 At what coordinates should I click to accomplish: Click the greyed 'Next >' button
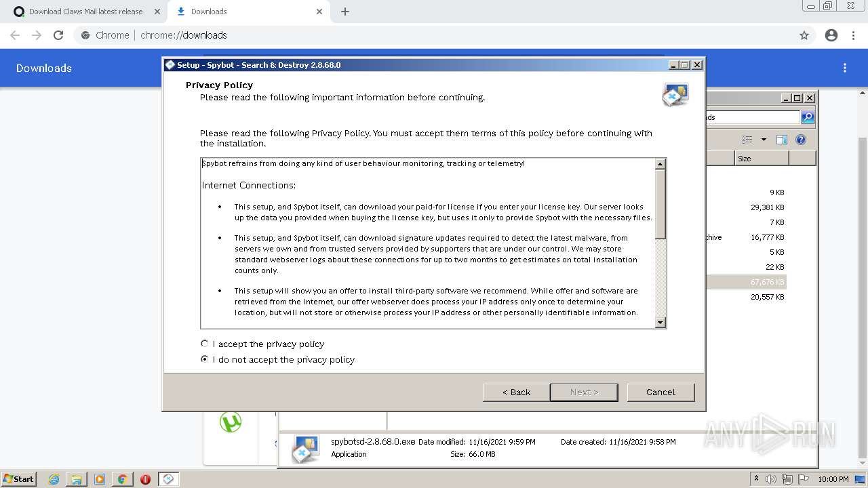(x=584, y=392)
